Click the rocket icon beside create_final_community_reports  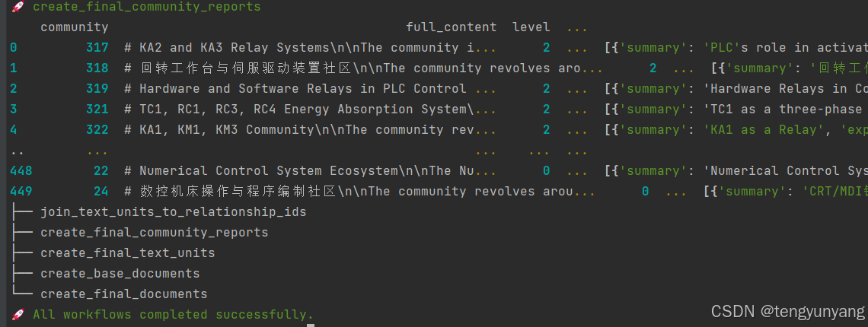tap(18, 7)
